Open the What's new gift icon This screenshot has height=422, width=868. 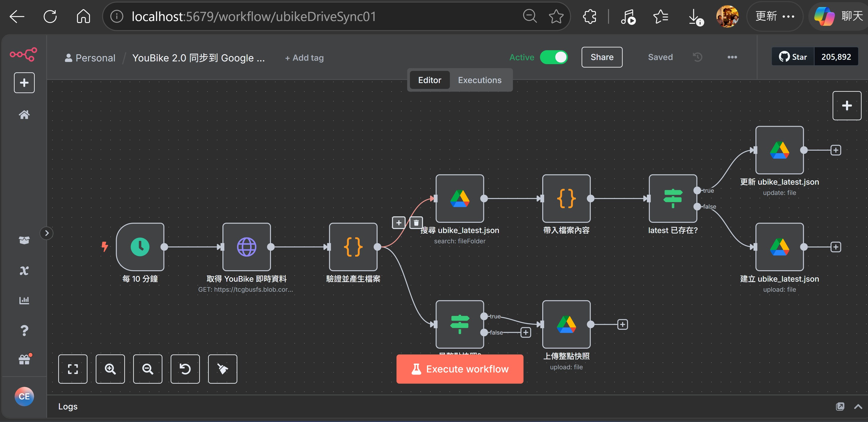point(24,360)
